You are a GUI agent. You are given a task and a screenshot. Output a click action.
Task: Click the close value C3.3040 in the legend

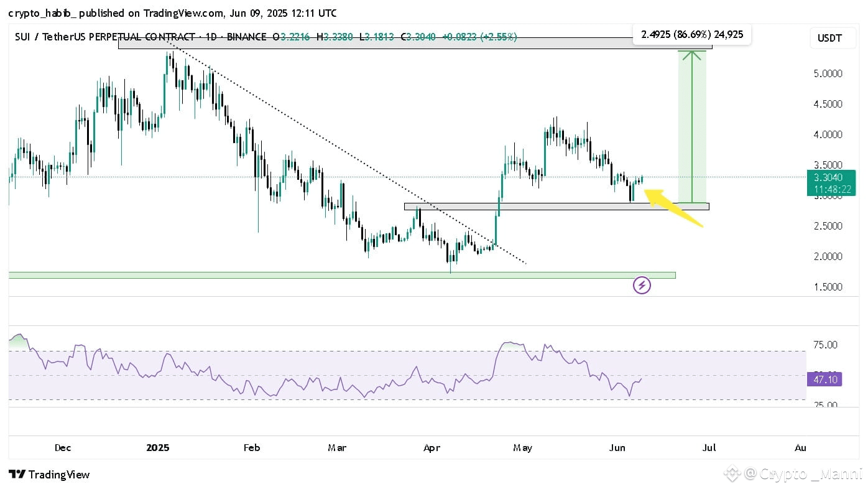[x=418, y=37]
